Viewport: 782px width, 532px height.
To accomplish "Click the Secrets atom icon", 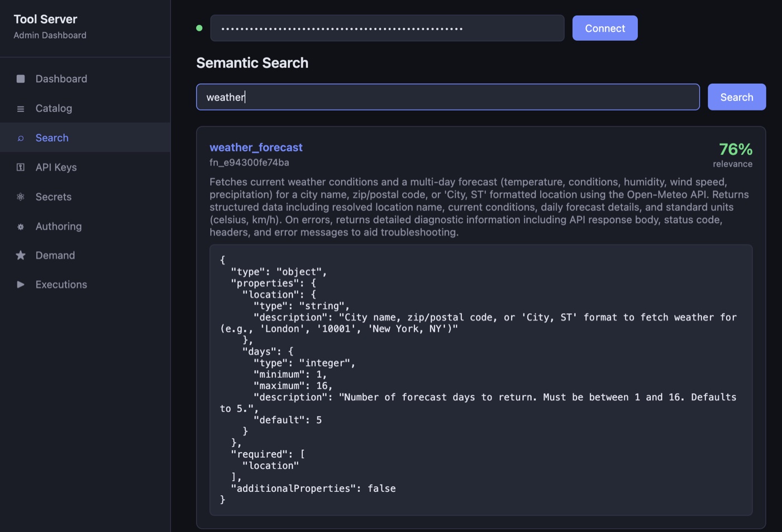I will (21, 196).
